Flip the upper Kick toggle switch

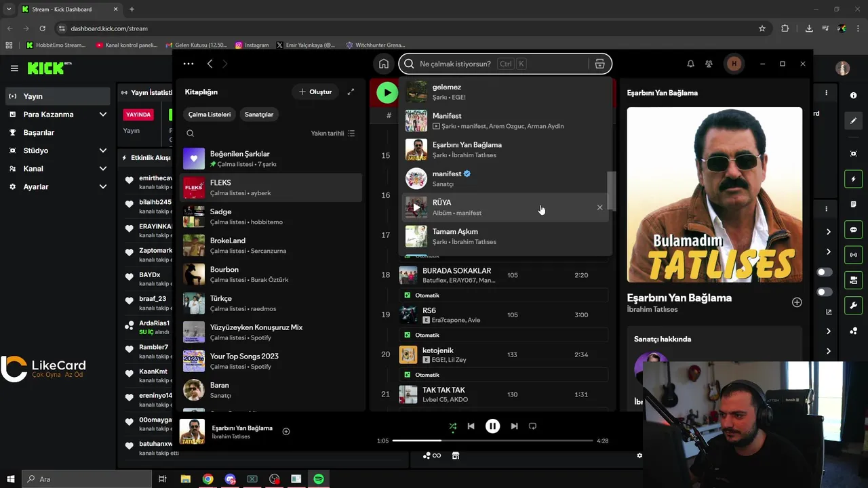[x=825, y=272]
